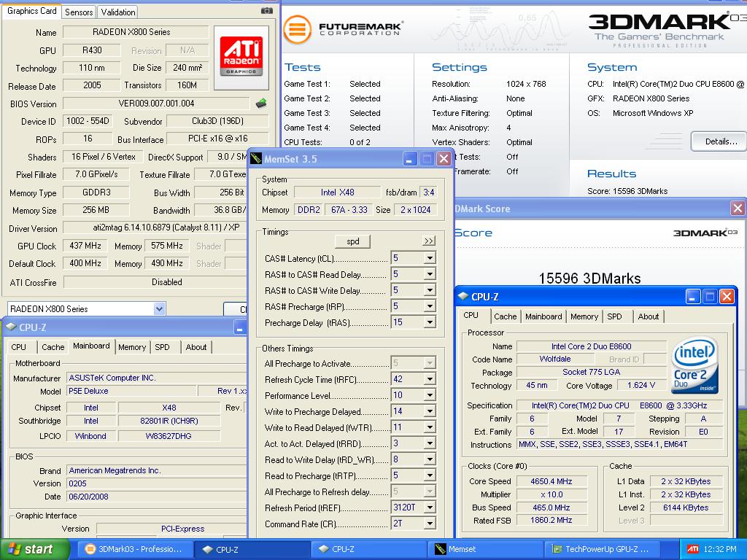Click the ATI tray icon near the clock
Screen dimensions: 747x560
click(x=693, y=549)
